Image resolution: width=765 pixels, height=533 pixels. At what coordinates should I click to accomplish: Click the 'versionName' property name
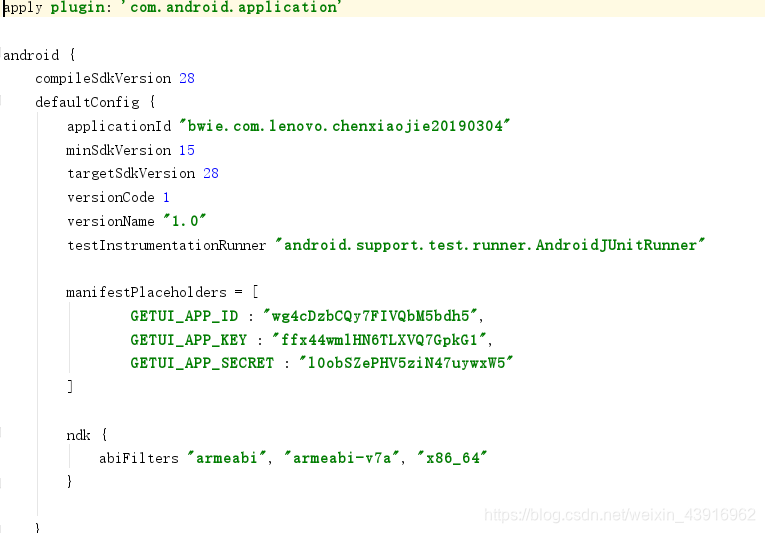click(x=111, y=222)
